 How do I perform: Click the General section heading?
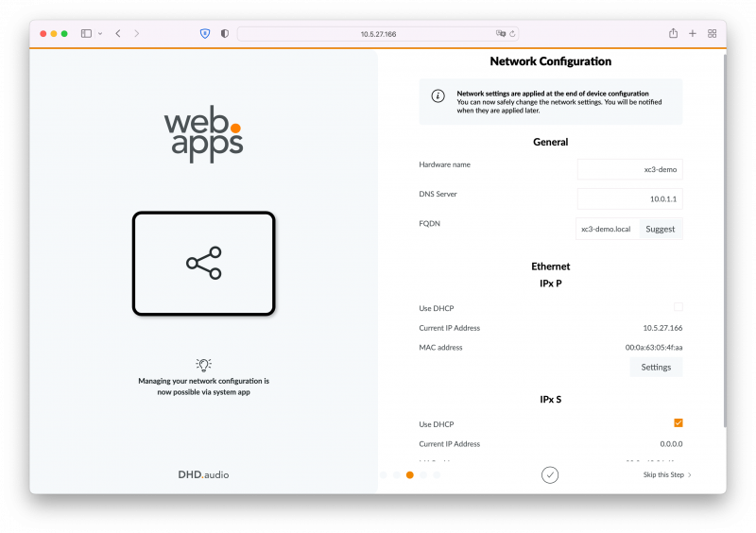tap(551, 142)
